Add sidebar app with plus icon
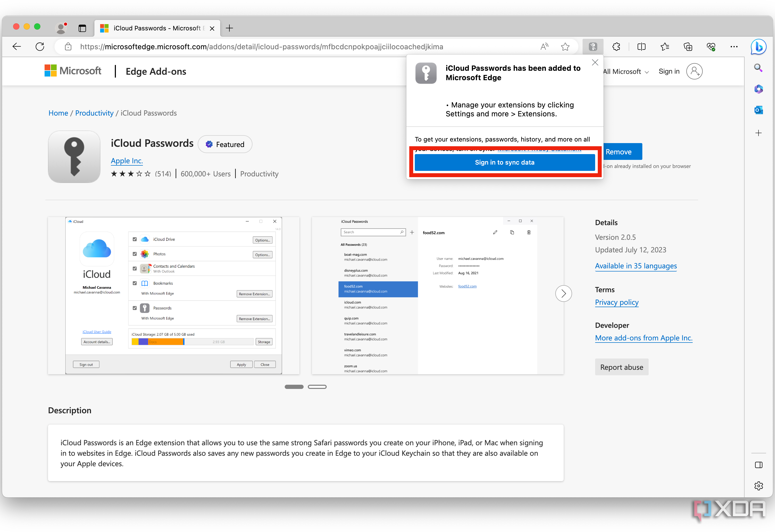Screen dimensions: 775x532 pos(758,133)
